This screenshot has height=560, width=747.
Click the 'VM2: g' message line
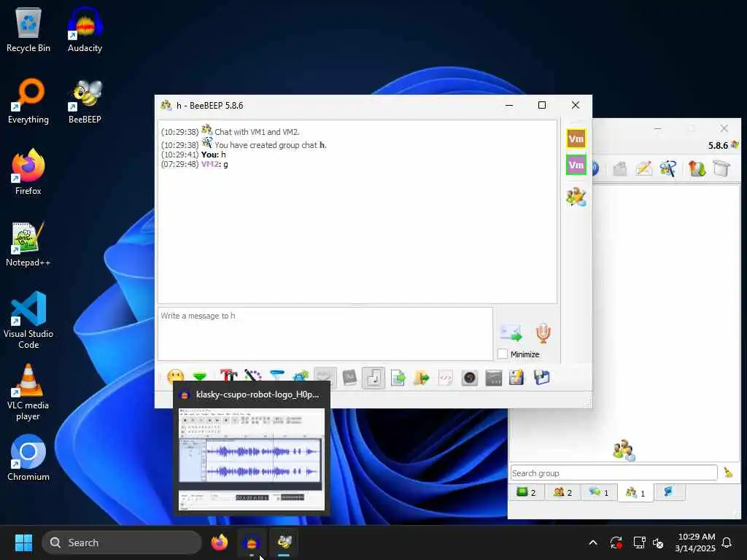(194, 164)
